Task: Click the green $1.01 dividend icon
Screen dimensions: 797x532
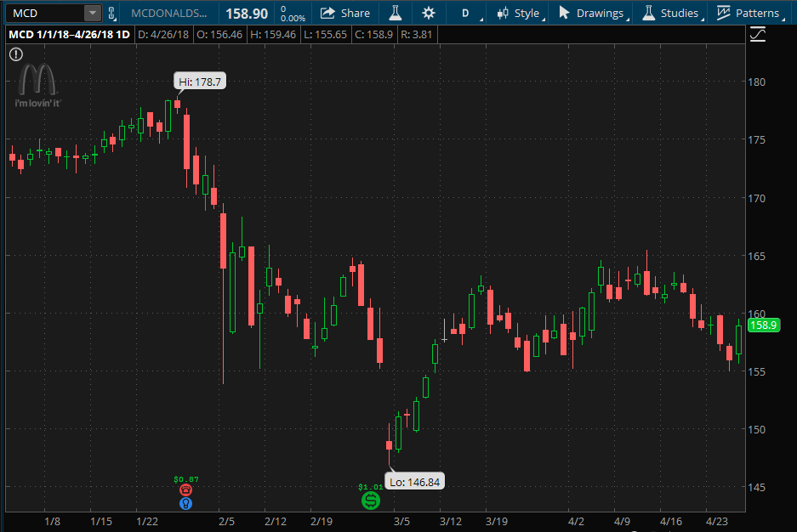Action: (x=370, y=501)
